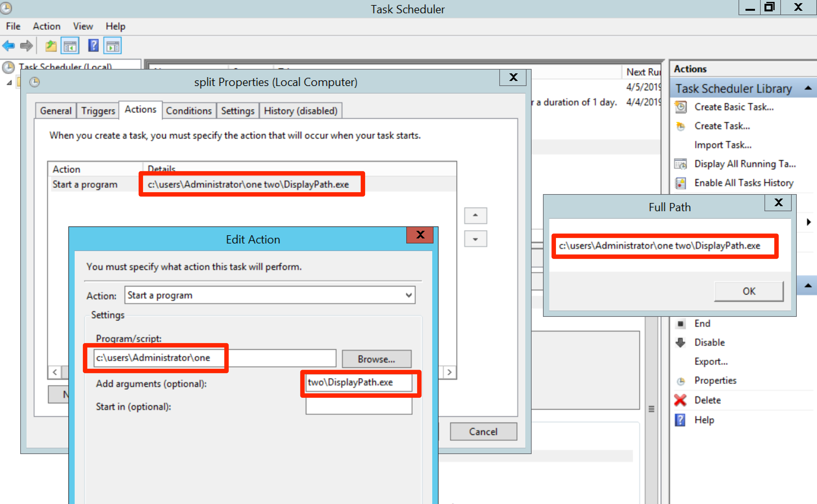Click the Help question mark toolbar icon
Image resolution: width=817 pixels, height=504 pixels.
click(x=93, y=46)
